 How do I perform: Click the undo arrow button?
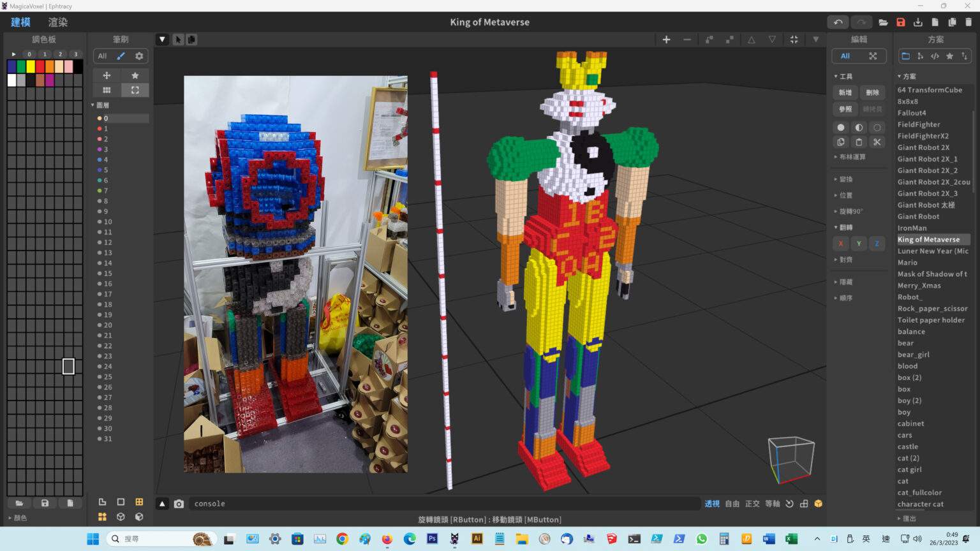(x=838, y=22)
